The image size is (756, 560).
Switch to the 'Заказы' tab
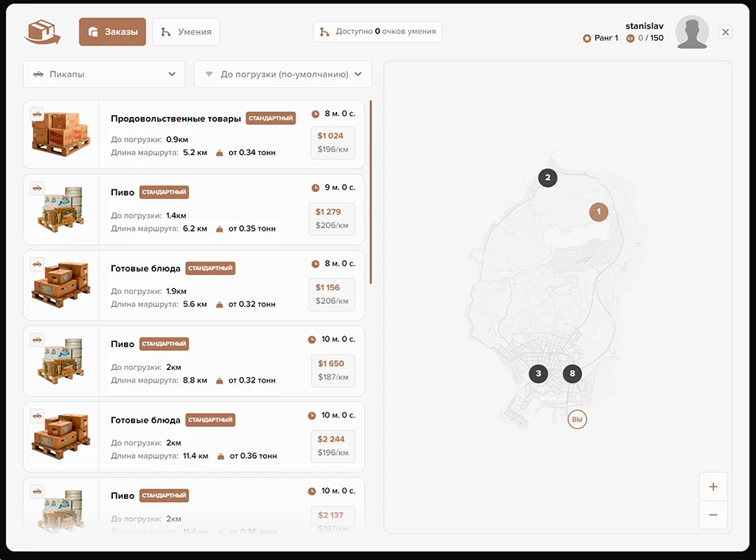pyautogui.click(x=112, y=32)
